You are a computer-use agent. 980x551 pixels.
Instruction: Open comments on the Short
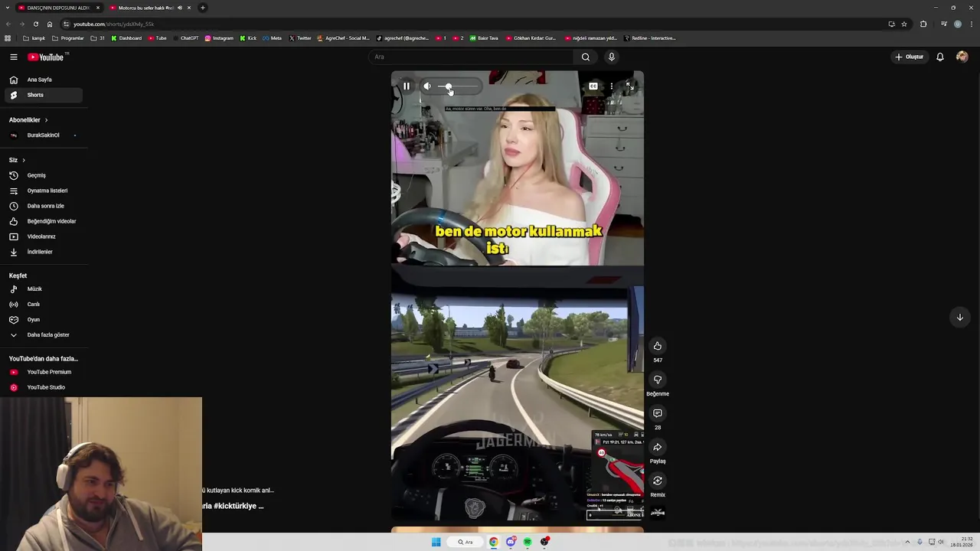coord(657,413)
